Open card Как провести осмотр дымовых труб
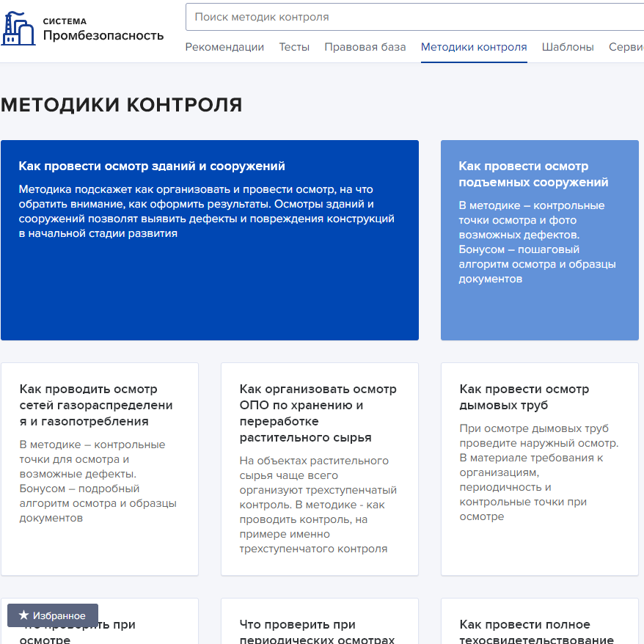 pyautogui.click(x=540, y=469)
